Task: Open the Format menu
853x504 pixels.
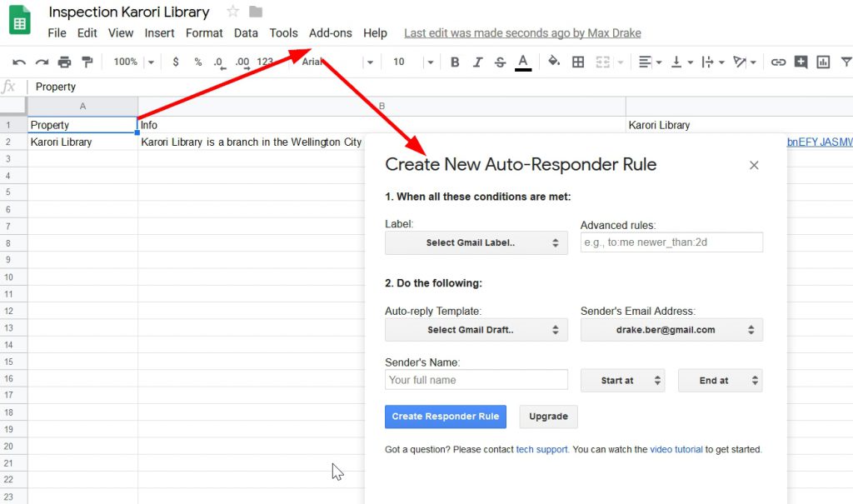Action: pyautogui.click(x=204, y=33)
